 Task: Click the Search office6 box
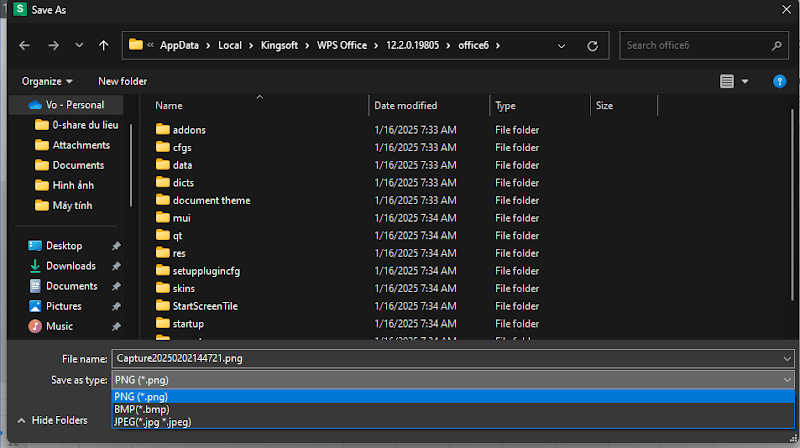pos(695,45)
